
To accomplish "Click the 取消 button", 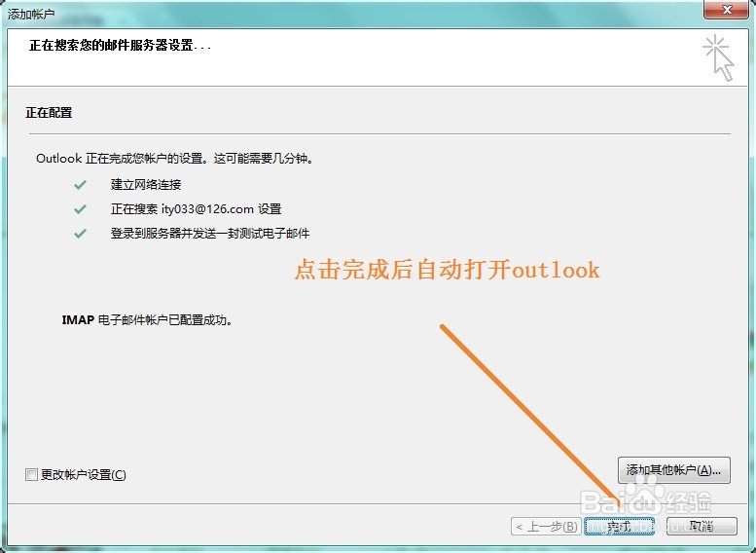I will [702, 526].
